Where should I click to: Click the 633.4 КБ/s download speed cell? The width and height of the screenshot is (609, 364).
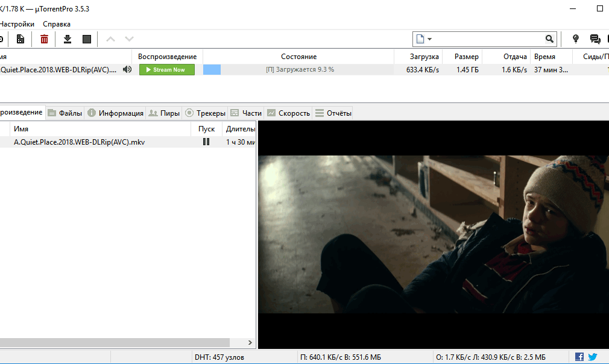point(423,70)
